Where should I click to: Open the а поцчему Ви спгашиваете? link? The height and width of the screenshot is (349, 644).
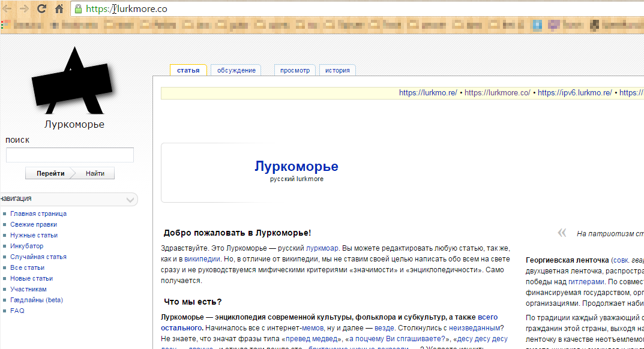[397, 339]
